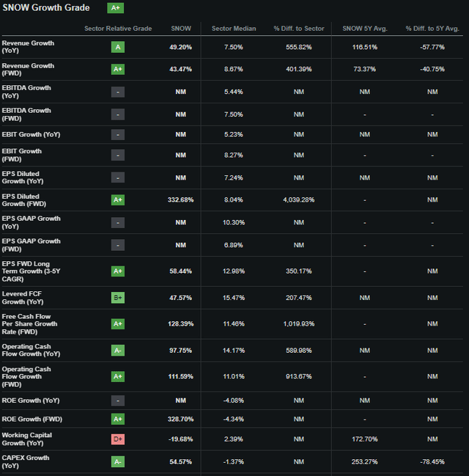Click the A+ badge for ROE Growth (FWD)
This screenshot has height=476, width=469.
pos(118,419)
